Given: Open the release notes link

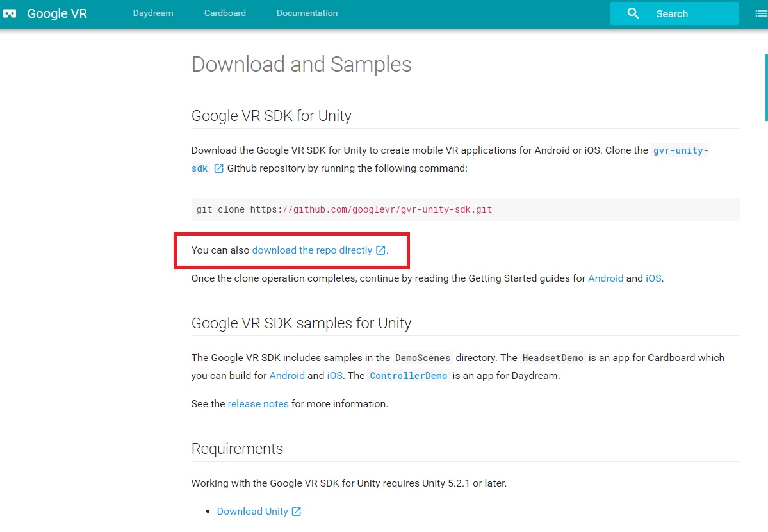Looking at the screenshot, I should [258, 404].
